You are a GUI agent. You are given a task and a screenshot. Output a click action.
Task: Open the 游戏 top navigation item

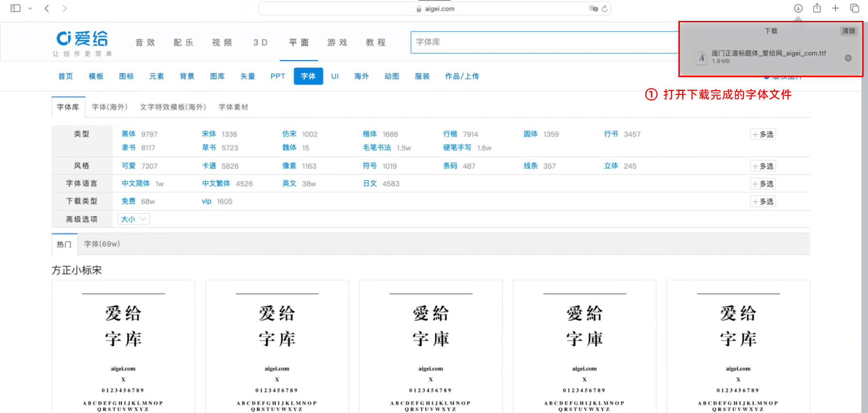(x=337, y=43)
